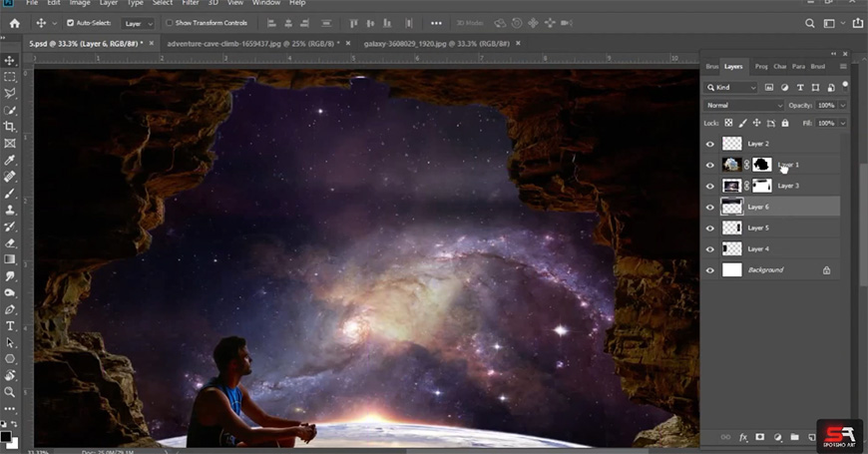Open the Opacity slider dropdown arrow
Screen dimensions: 868x454
[x=843, y=105]
